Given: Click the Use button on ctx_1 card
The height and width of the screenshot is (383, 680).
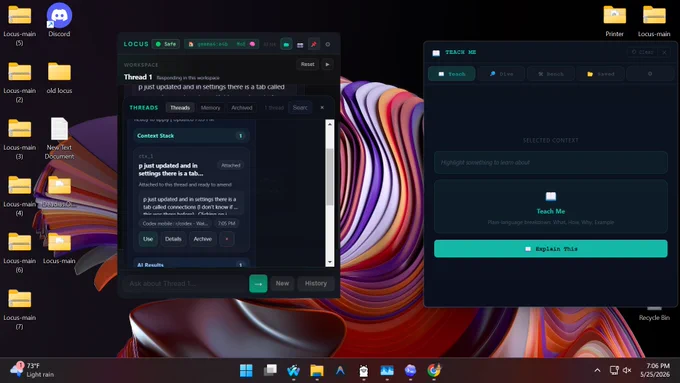Looking at the screenshot, I should coord(148,239).
